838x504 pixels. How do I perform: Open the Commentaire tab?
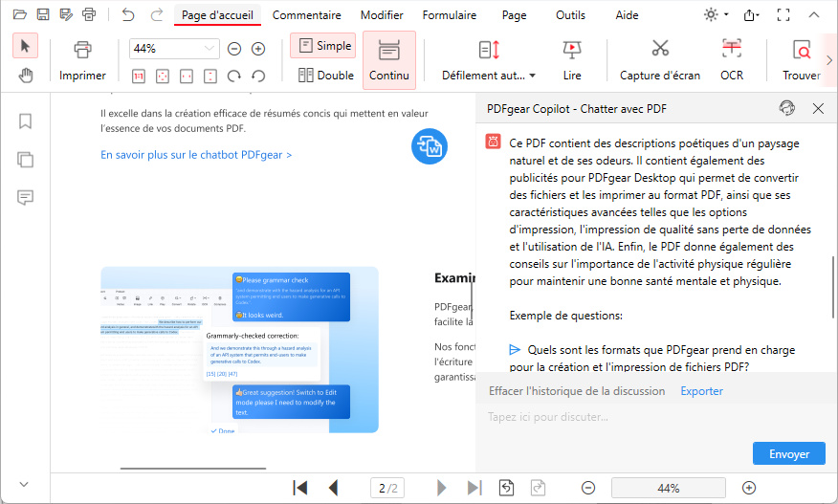(x=307, y=15)
